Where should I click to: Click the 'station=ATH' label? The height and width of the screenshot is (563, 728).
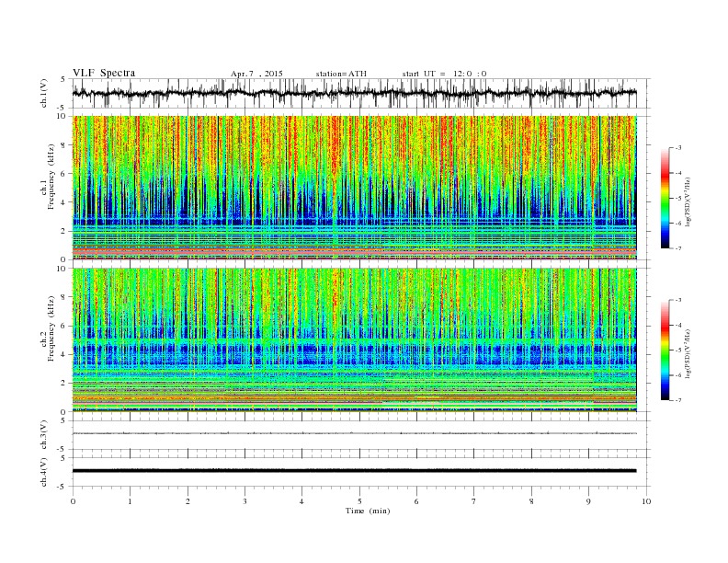click(x=341, y=74)
